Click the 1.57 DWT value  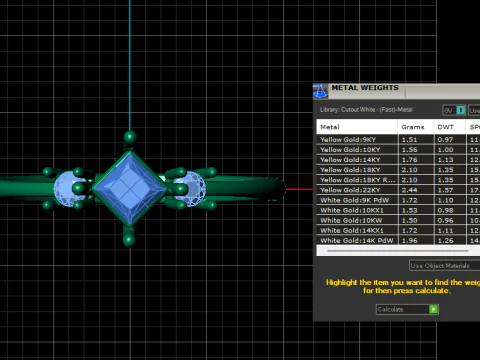[x=445, y=190]
